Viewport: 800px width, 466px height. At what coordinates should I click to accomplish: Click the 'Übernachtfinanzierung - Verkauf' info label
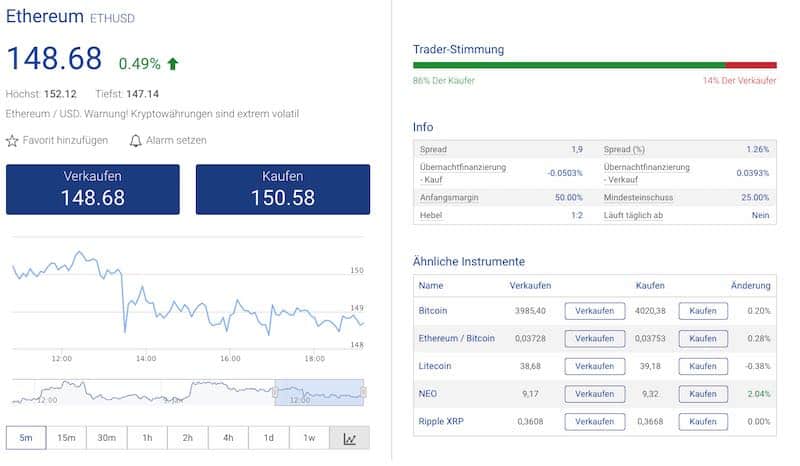pyautogui.click(x=646, y=174)
